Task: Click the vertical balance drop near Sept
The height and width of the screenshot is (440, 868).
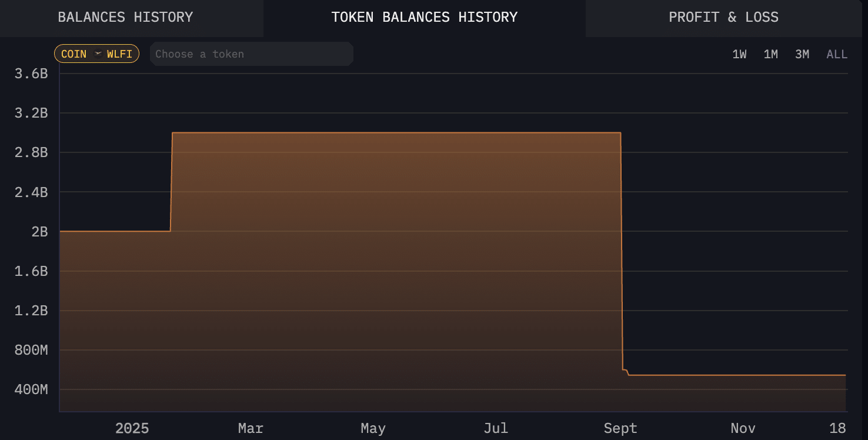Action: 622,247
